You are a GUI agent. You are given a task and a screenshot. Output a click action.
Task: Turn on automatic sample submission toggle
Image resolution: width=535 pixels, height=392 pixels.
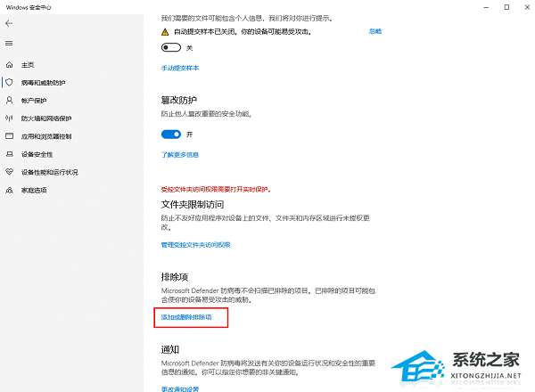point(171,47)
